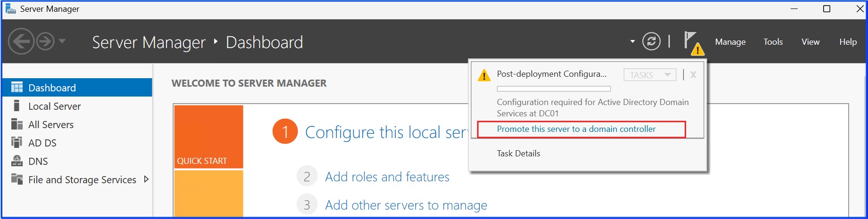Open the notifications flag with warning
The image size is (868, 219).
694,43
